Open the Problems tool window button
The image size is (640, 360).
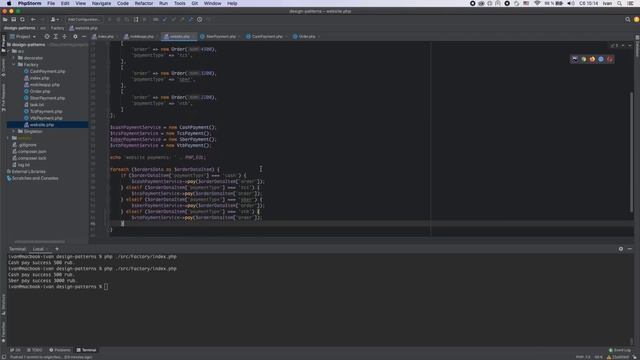click(60, 350)
